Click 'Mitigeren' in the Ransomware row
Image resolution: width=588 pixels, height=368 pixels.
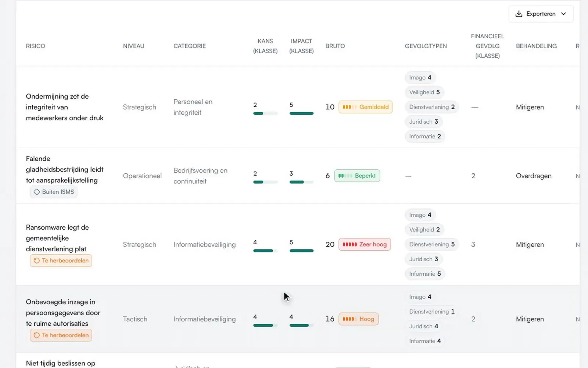[x=530, y=245]
